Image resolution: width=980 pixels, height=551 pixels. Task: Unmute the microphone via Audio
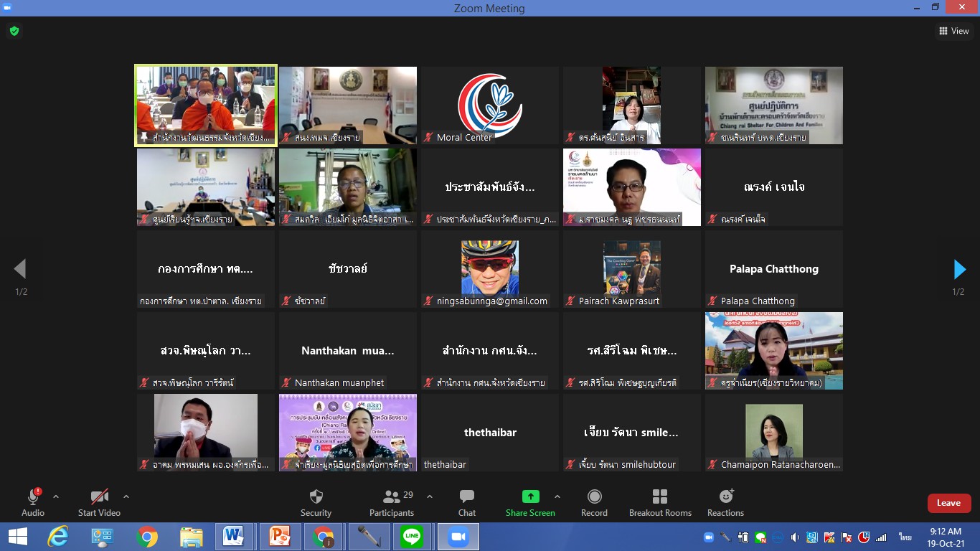click(x=33, y=502)
